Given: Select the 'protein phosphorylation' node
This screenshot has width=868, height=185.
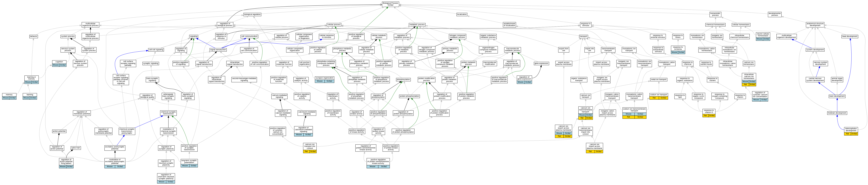Looking at the screenshot, I should pos(409,96).
